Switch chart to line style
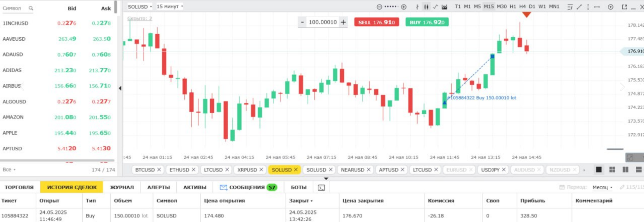 [x=435, y=7]
